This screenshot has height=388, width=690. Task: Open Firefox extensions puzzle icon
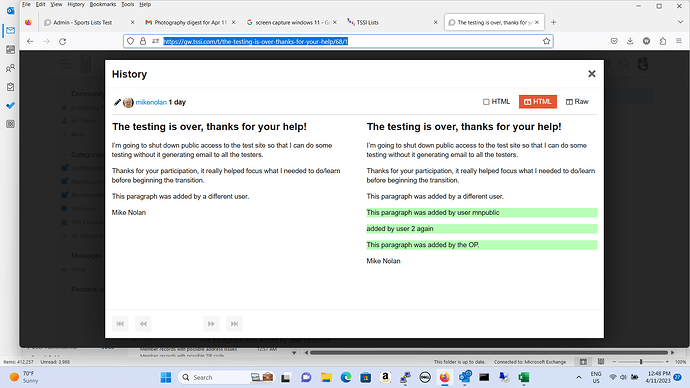coord(663,41)
